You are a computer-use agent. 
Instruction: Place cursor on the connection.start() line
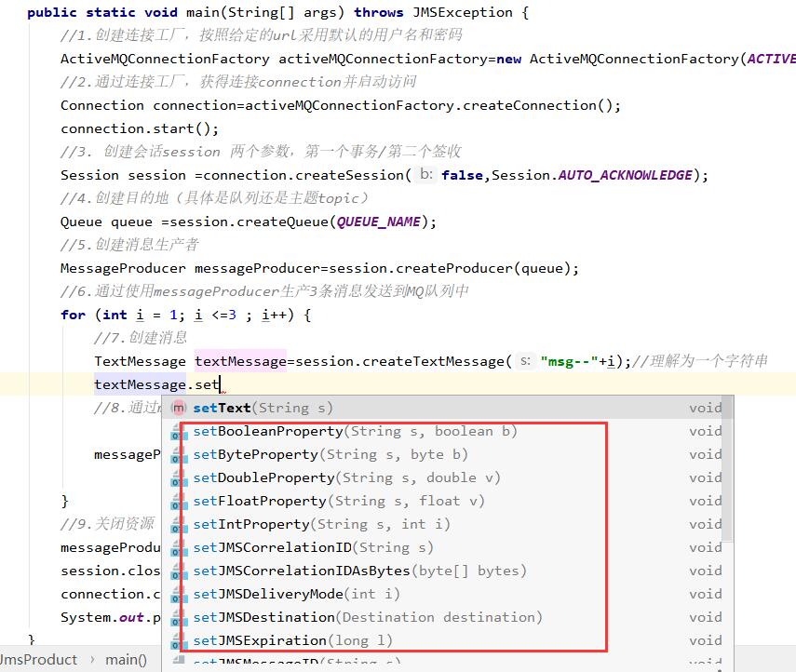tap(140, 128)
